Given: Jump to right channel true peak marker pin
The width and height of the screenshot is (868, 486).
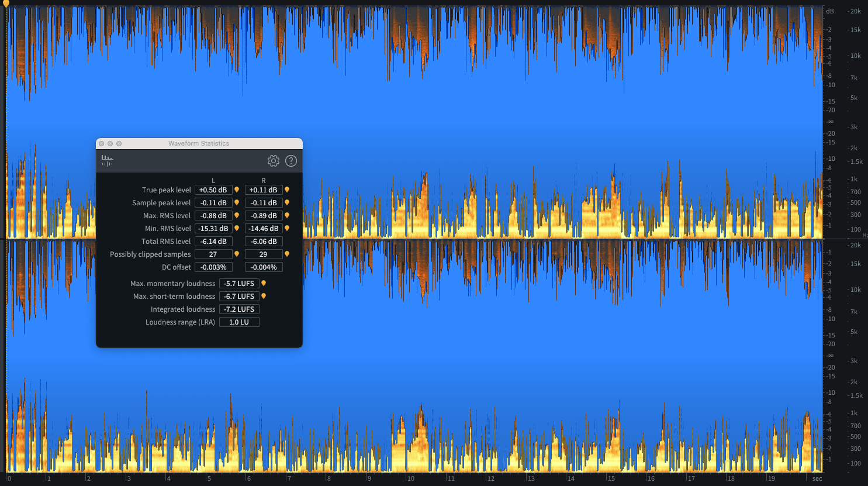Looking at the screenshot, I should (x=287, y=189).
